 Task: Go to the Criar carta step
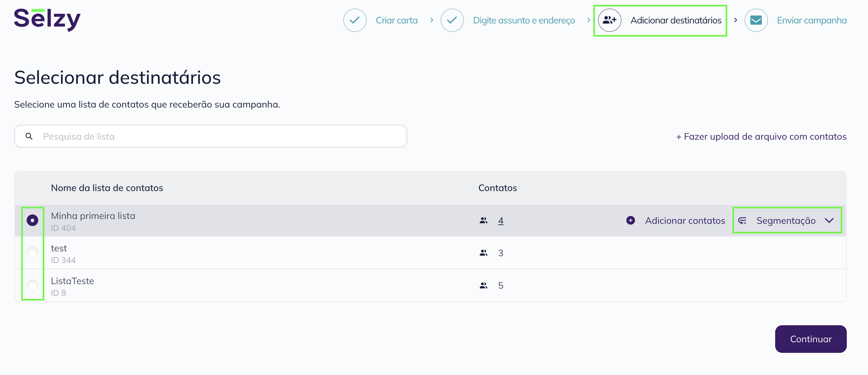pyautogui.click(x=397, y=20)
